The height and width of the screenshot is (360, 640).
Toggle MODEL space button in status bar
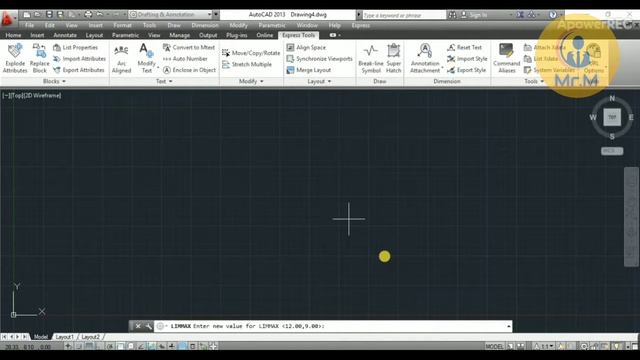pos(494,346)
